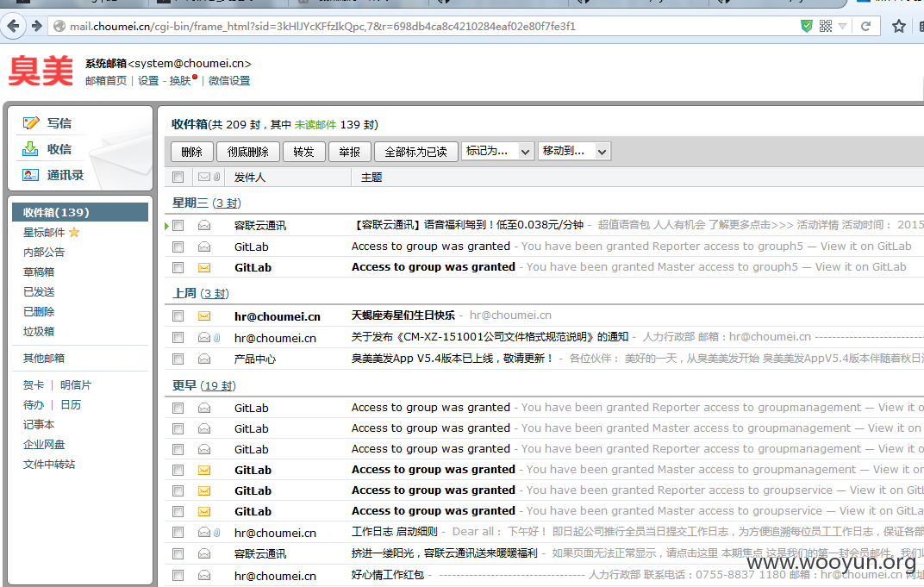The width and height of the screenshot is (924, 587).
Task: Open 收件箱(139) folder
Action: (x=80, y=212)
